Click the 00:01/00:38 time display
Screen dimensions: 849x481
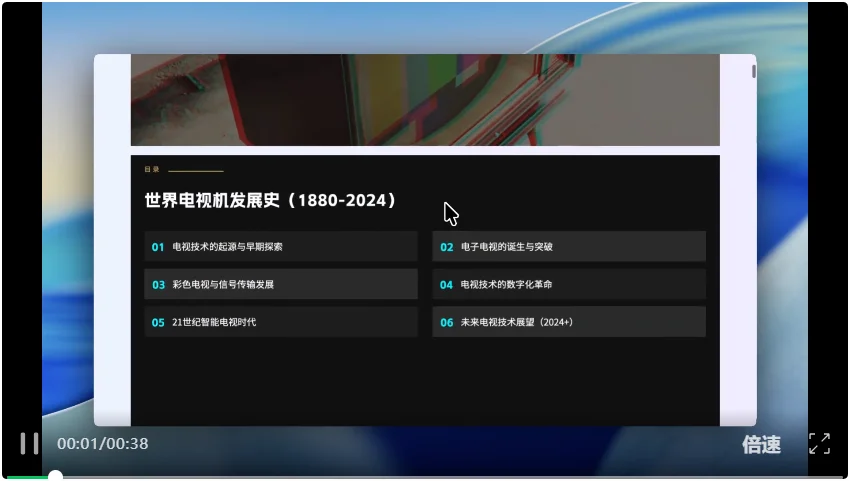pos(102,444)
